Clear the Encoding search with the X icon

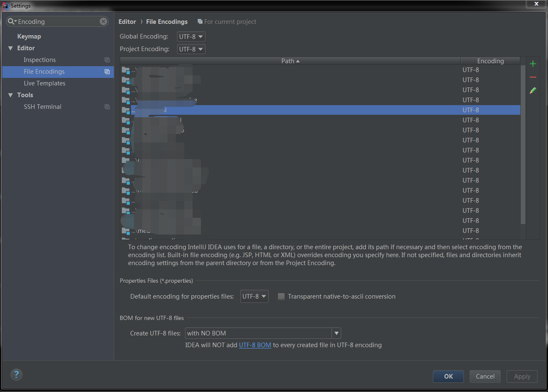[103, 21]
